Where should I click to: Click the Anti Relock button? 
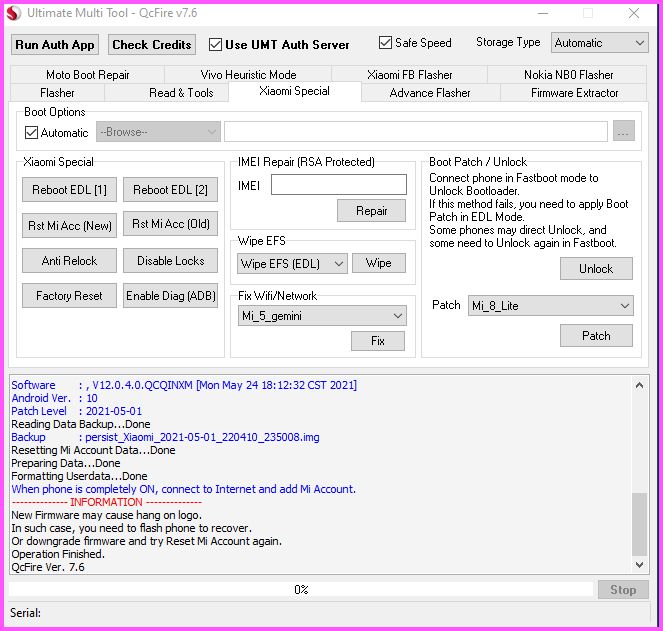(69, 261)
